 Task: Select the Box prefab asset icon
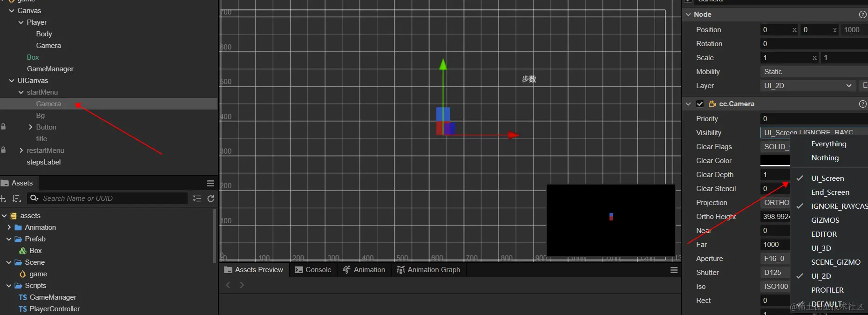coord(22,251)
